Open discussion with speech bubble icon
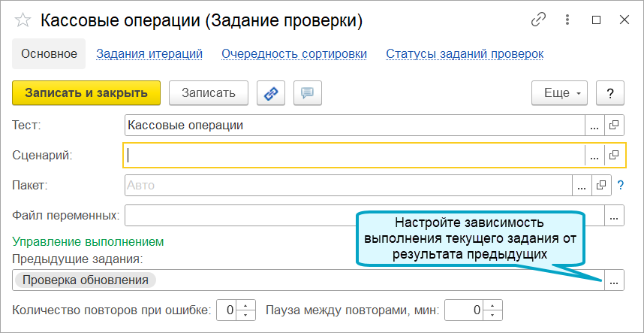The width and height of the screenshot is (644, 333). (x=308, y=93)
